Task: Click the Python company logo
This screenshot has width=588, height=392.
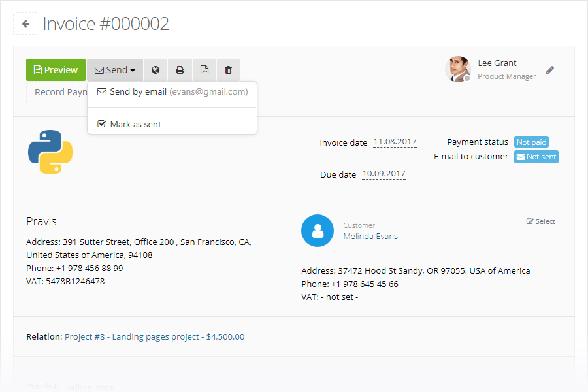Action: [x=50, y=152]
